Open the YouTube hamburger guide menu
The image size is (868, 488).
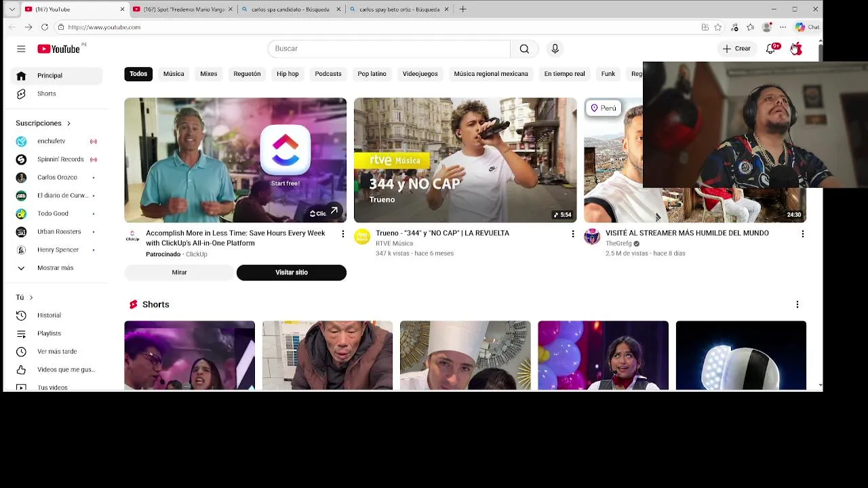coord(21,49)
